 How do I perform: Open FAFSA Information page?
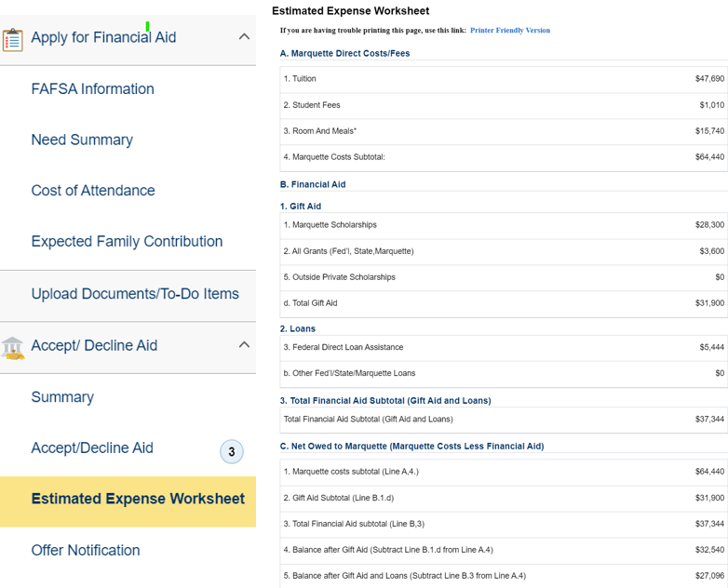92,89
